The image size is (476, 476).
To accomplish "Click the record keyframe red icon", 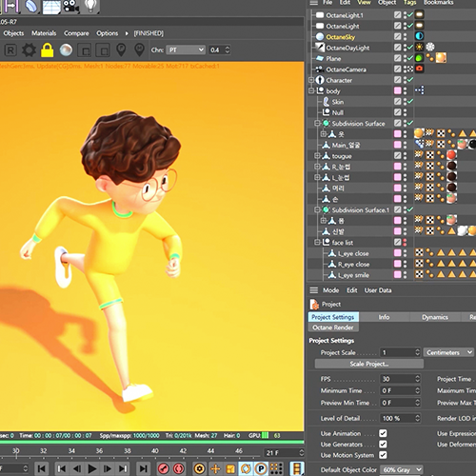I will coord(164,468).
